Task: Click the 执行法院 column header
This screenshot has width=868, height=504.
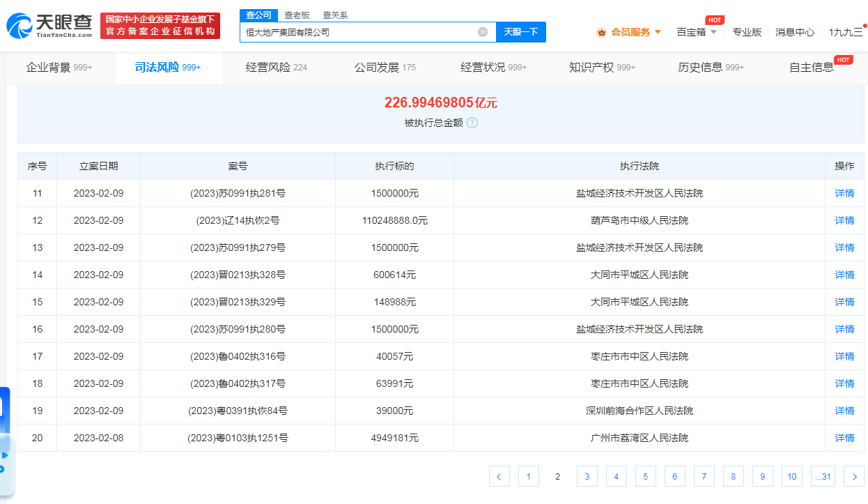Action: click(x=640, y=166)
